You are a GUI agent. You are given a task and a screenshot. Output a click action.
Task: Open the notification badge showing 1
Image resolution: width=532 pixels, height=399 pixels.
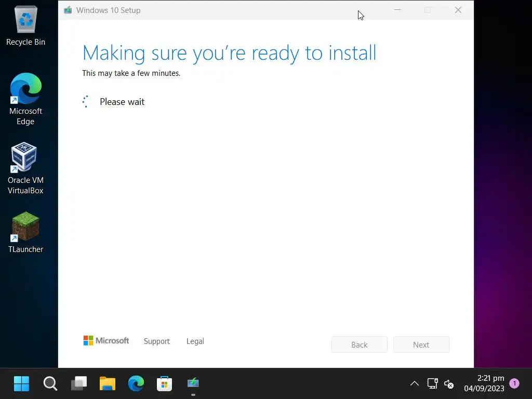[514, 383]
